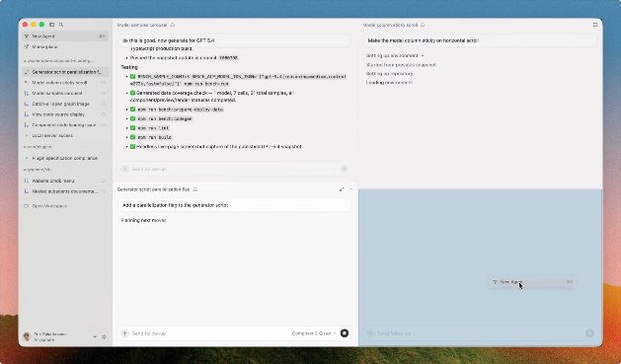This screenshot has height=364, width=621.
Task: Click the user avatar at sidebar bottom
Action: tap(27, 336)
